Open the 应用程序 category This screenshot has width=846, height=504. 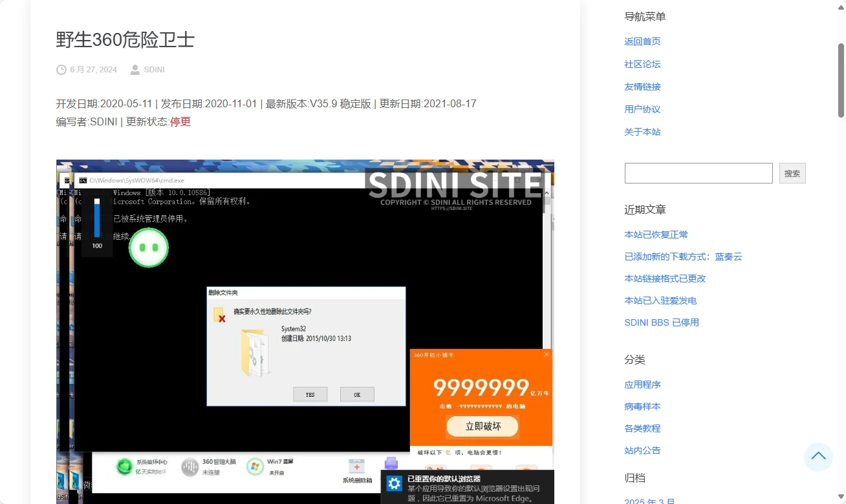(x=642, y=384)
